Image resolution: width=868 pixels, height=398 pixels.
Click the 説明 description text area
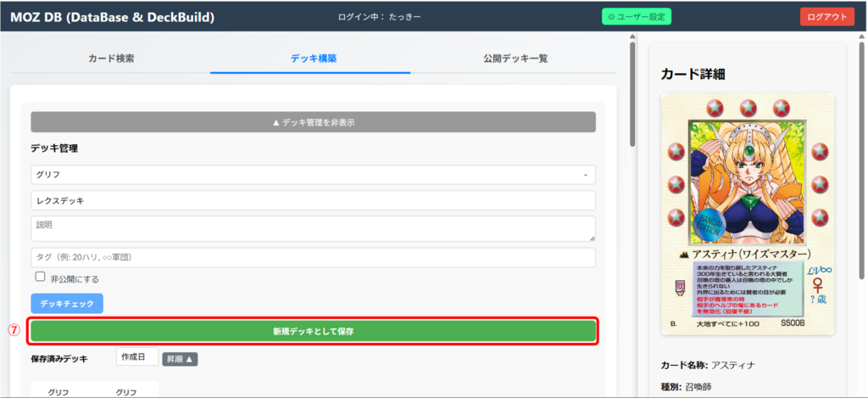pyautogui.click(x=313, y=227)
